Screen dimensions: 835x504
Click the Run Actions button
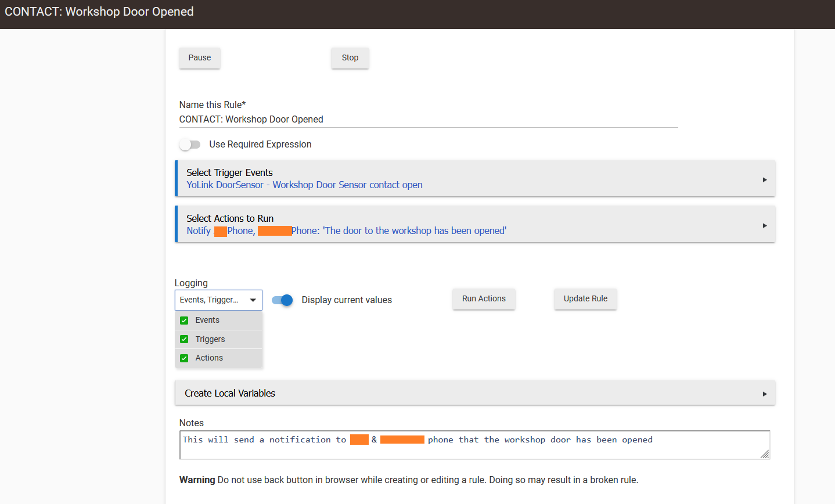click(484, 298)
